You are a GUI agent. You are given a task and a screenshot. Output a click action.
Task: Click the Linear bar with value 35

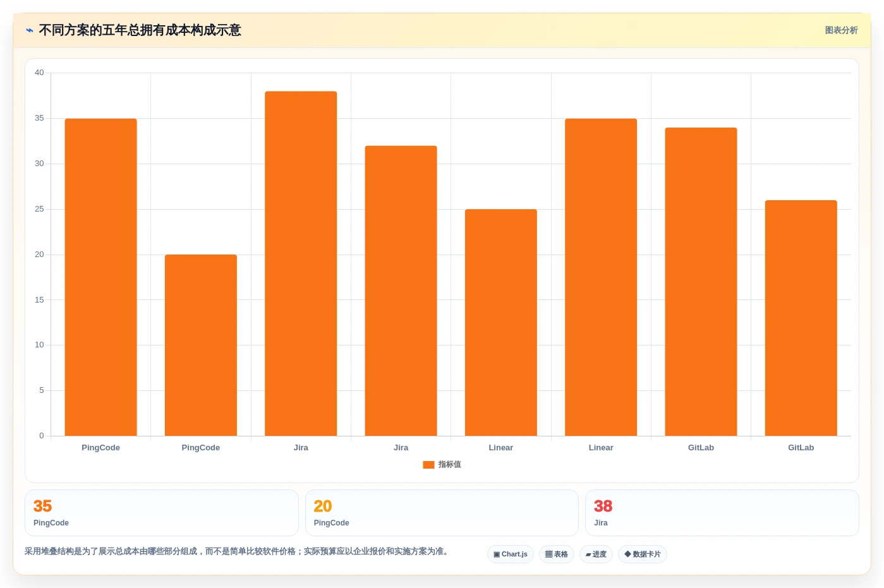(x=601, y=277)
